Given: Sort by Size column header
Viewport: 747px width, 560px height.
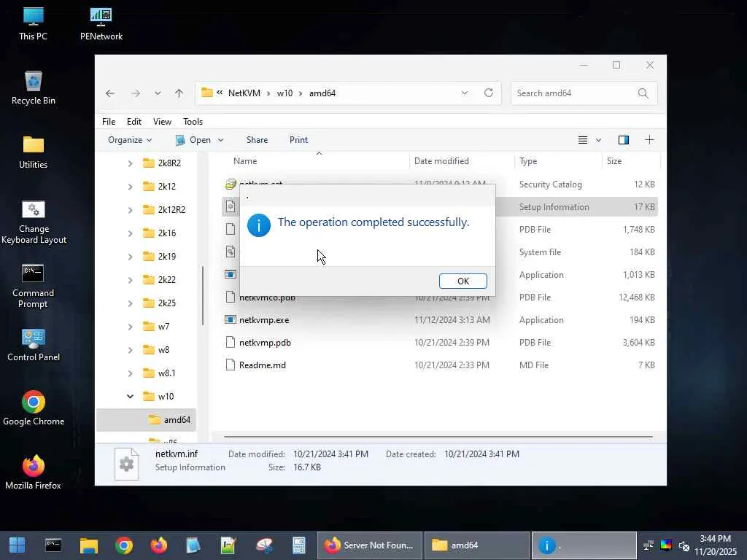Looking at the screenshot, I should (x=614, y=161).
